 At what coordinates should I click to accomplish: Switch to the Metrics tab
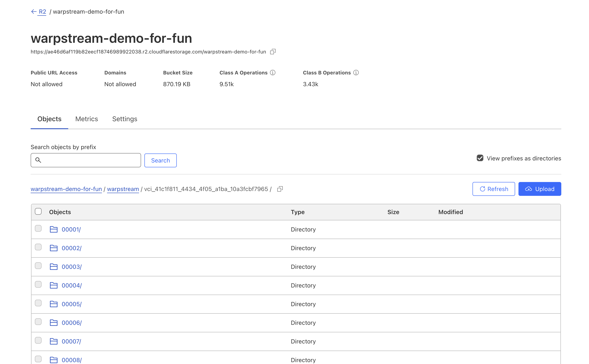point(86,119)
